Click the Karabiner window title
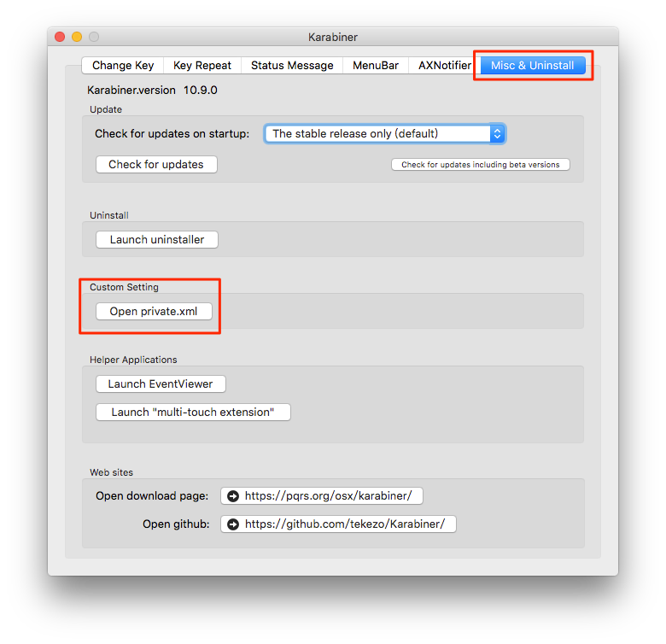This screenshot has width=666, height=644. 333,37
